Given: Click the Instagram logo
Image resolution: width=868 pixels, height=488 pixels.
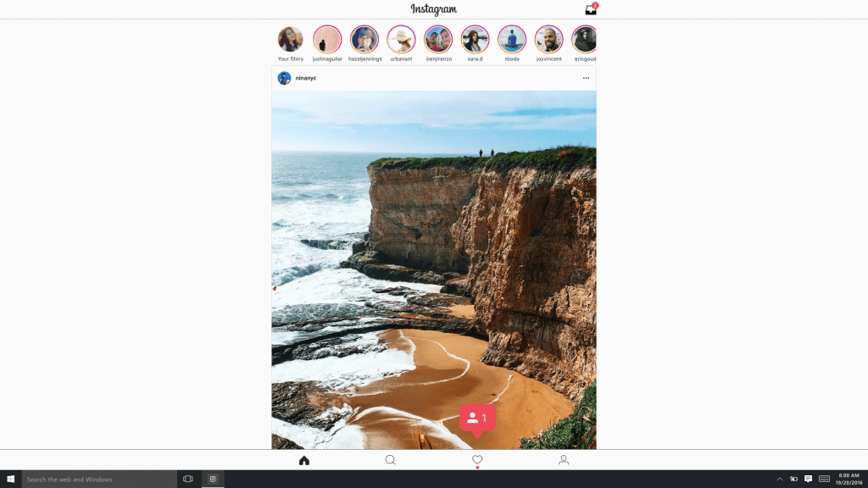Looking at the screenshot, I should pyautogui.click(x=433, y=9).
